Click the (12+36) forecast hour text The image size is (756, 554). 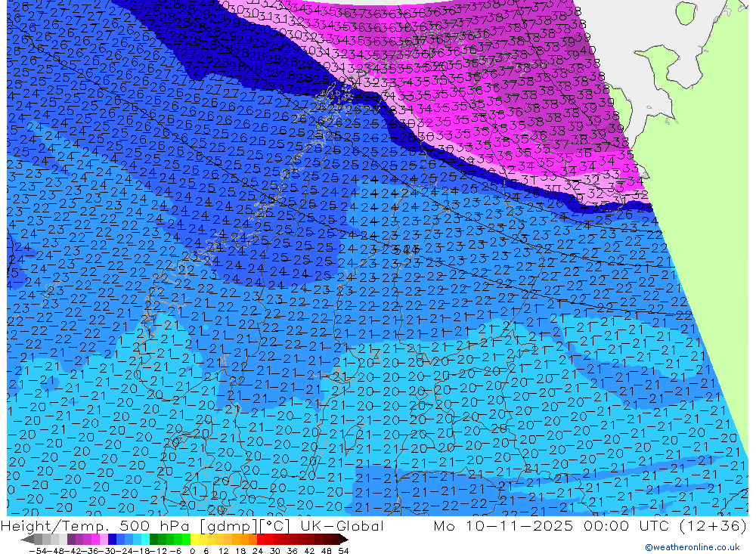tap(712, 525)
